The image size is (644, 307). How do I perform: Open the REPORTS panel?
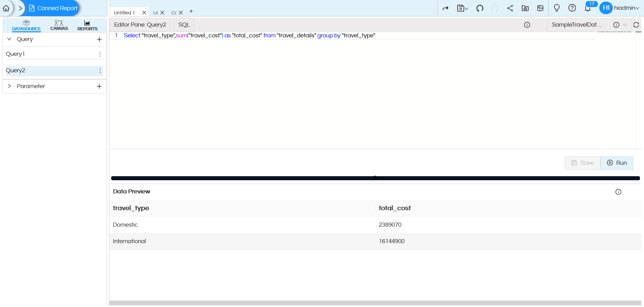[x=87, y=25]
